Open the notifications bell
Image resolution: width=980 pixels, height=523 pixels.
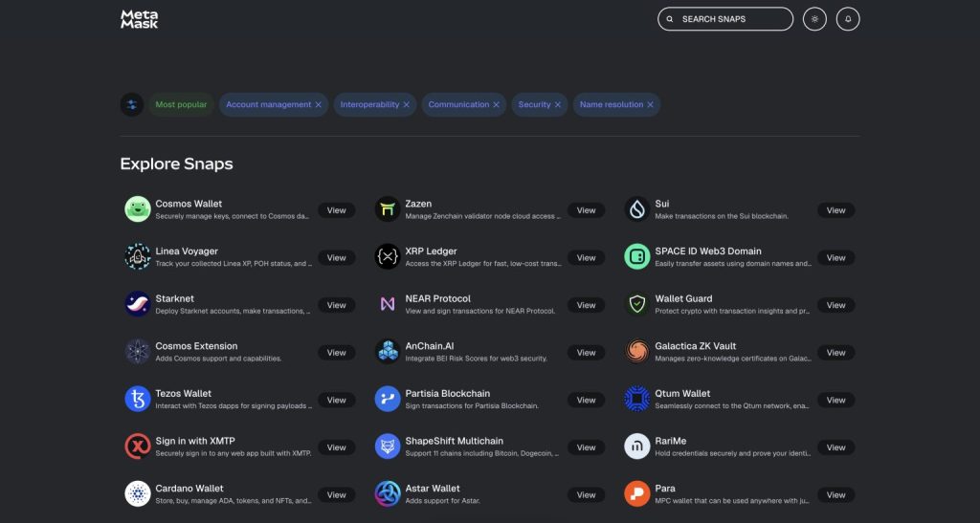coord(848,19)
